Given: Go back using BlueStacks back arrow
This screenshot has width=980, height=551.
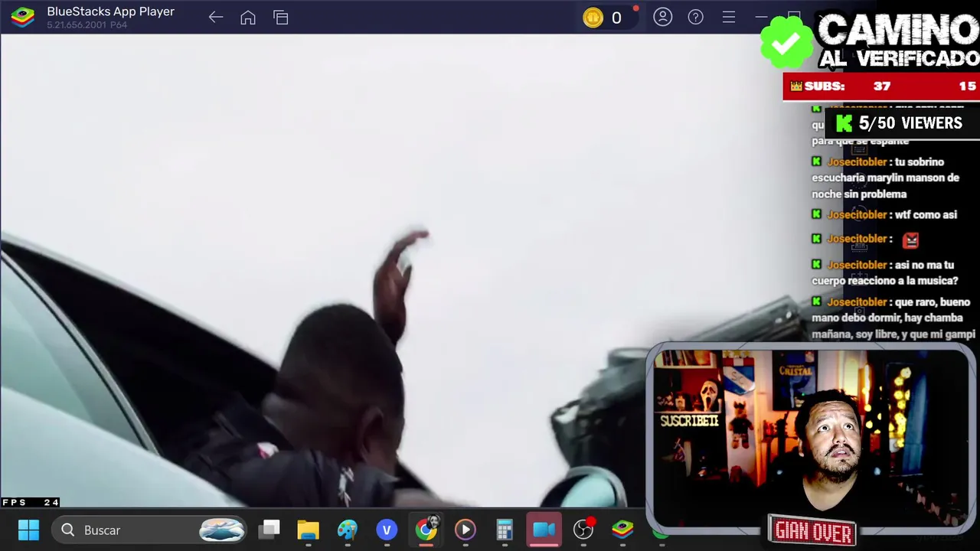Looking at the screenshot, I should [x=216, y=18].
